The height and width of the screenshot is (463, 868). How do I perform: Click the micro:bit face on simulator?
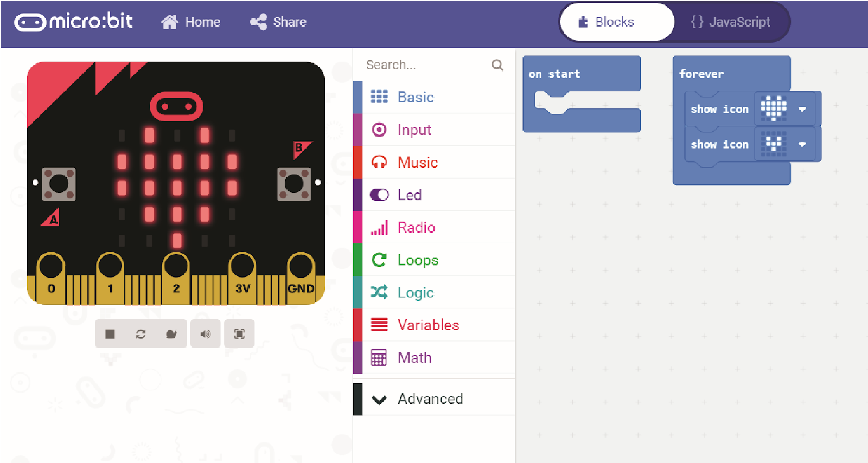(176, 106)
